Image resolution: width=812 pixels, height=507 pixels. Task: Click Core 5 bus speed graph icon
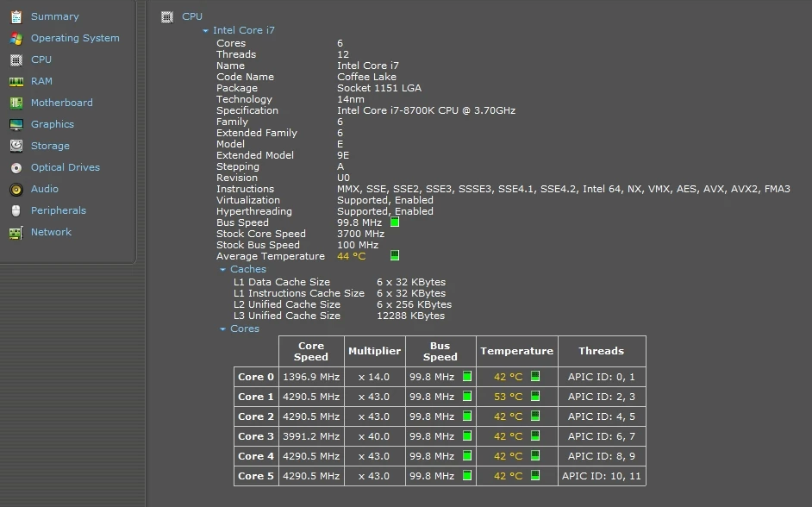pyautogui.click(x=467, y=475)
